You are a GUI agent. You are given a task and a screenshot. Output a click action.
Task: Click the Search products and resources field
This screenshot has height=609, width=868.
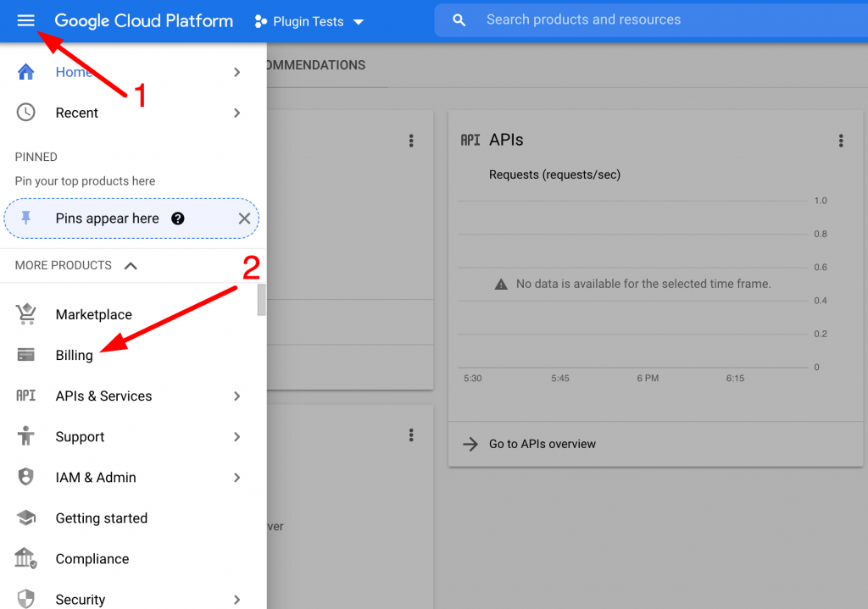coord(651,20)
